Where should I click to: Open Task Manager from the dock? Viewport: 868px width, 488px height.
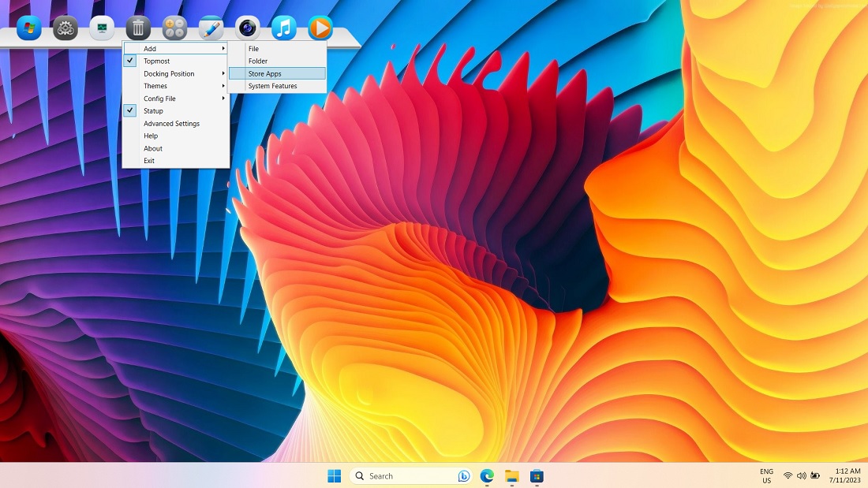(102, 28)
